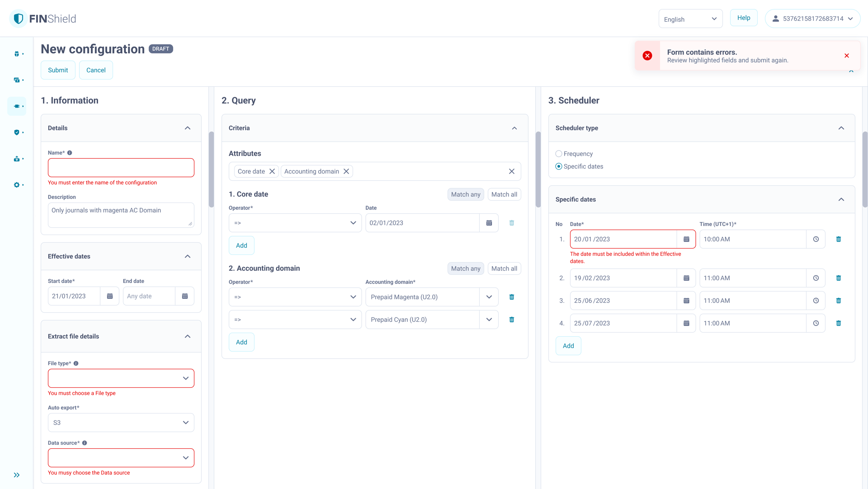The width and height of the screenshot is (868, 489).
Task: Select the Frequency scheduler type
Action: coord(559,154)
